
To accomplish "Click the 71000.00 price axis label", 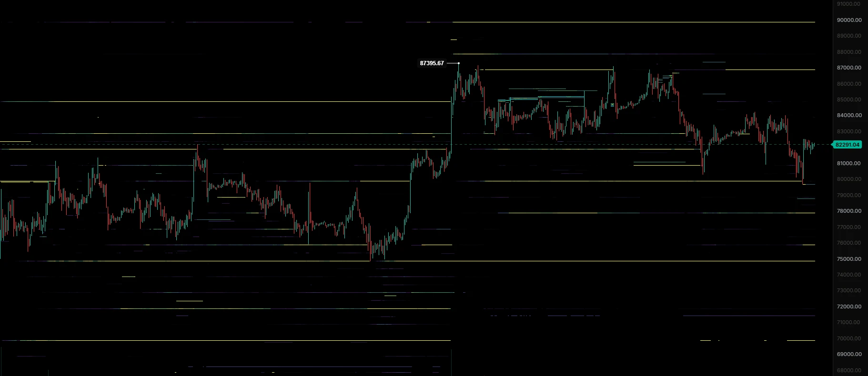I will (849, 322).
